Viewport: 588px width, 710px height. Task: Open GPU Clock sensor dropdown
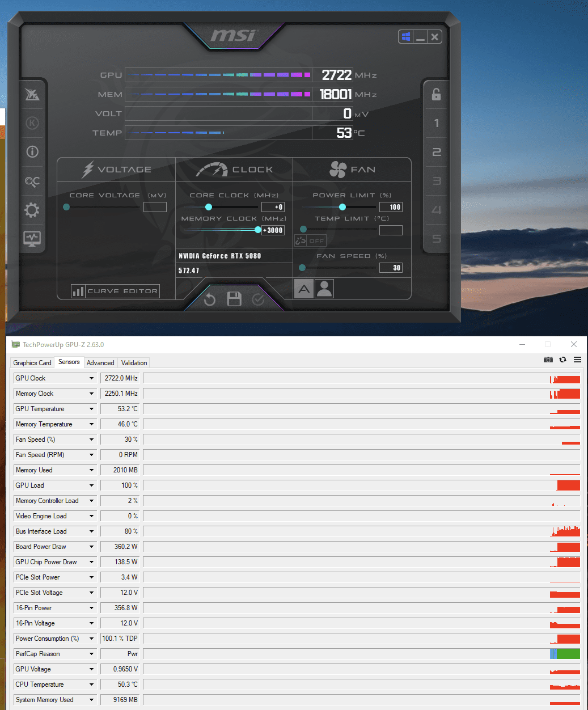click(91, 378)
